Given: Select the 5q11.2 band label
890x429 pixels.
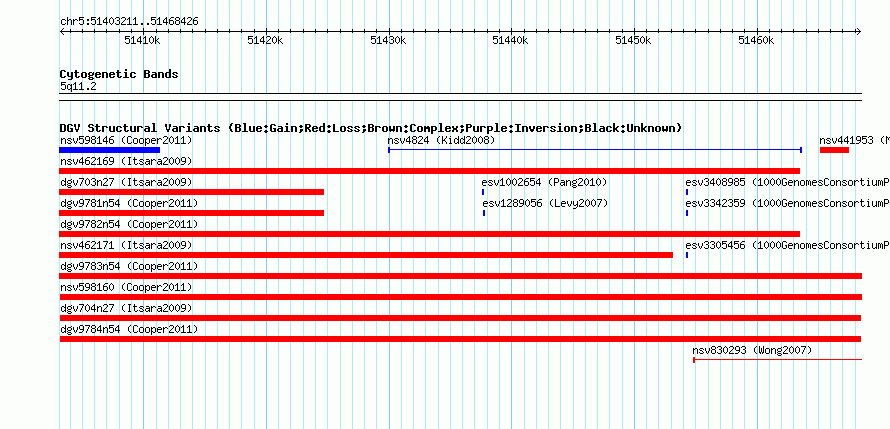Looking at the screenshot, I should click(x=78, y=86).
